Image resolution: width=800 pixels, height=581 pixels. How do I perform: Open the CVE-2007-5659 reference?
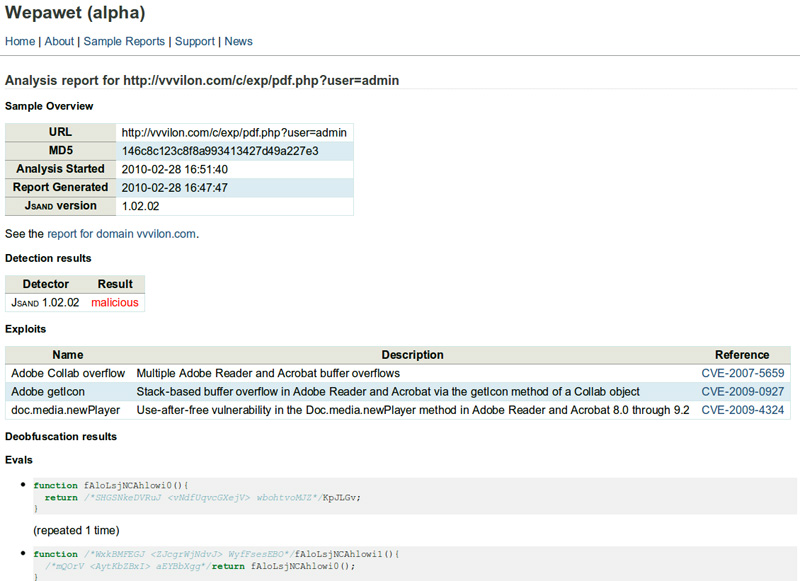coord(743,372)
